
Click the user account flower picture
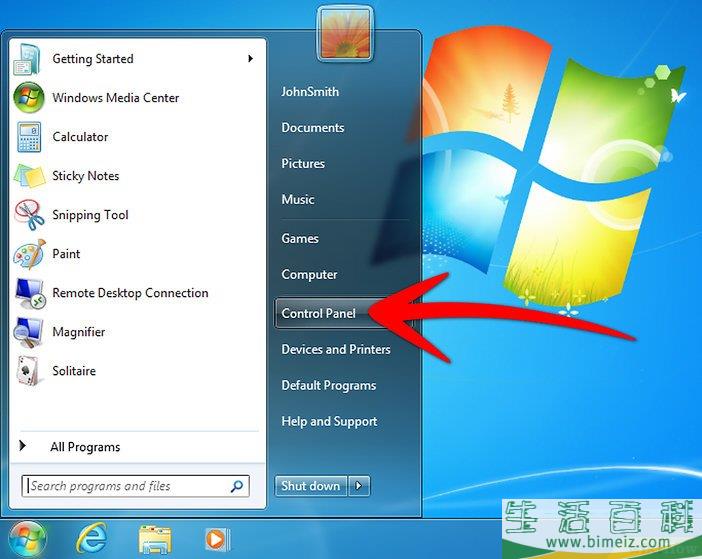coord(345,34)
